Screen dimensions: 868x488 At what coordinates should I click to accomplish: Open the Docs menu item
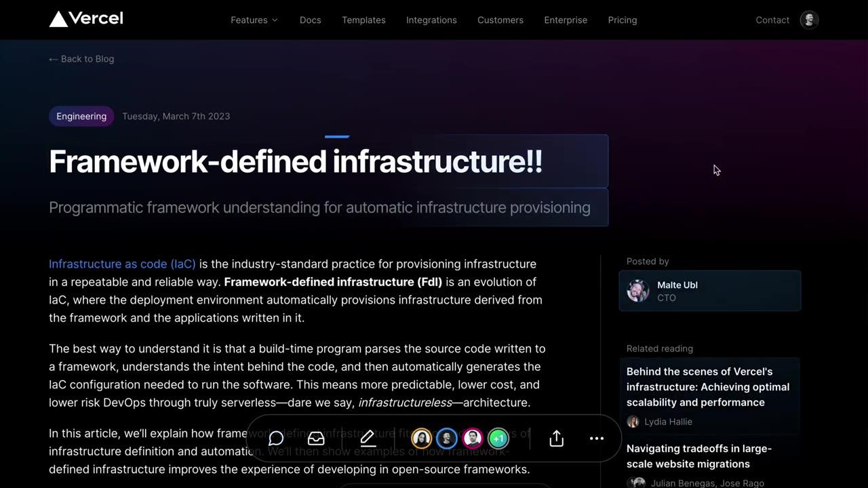pos(310,20)
